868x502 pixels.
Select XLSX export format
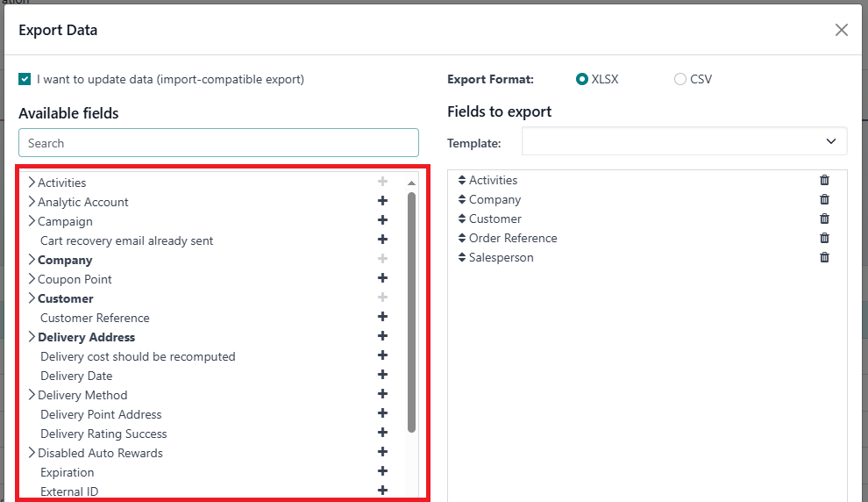tap(581, 79)
